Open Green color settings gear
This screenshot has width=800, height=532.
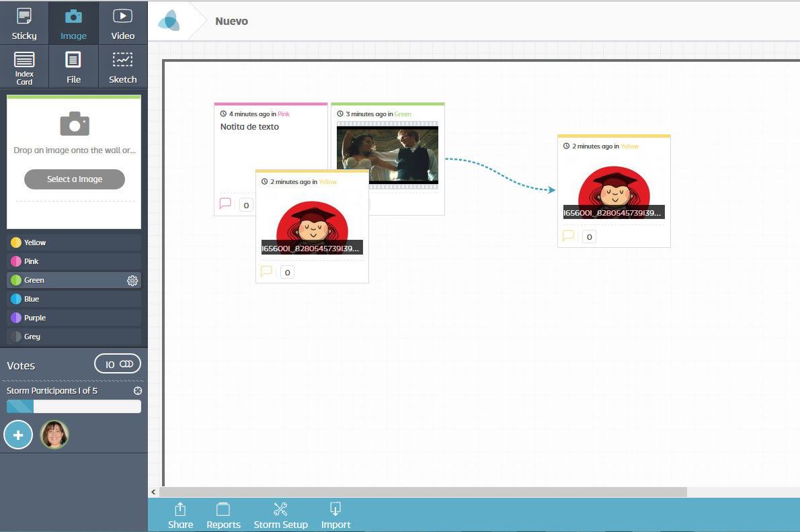point(132,281)
